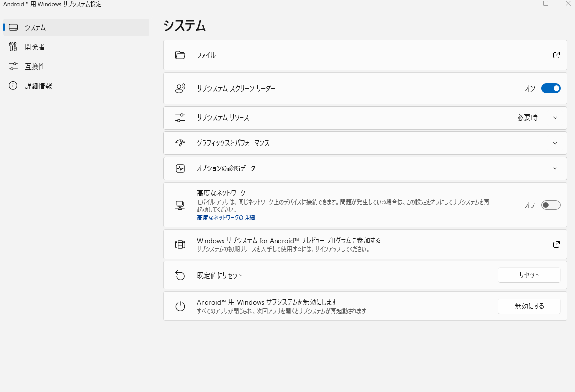Open the preview program external link icon
This screenshot has height=392, width=575.
point(556,244)
